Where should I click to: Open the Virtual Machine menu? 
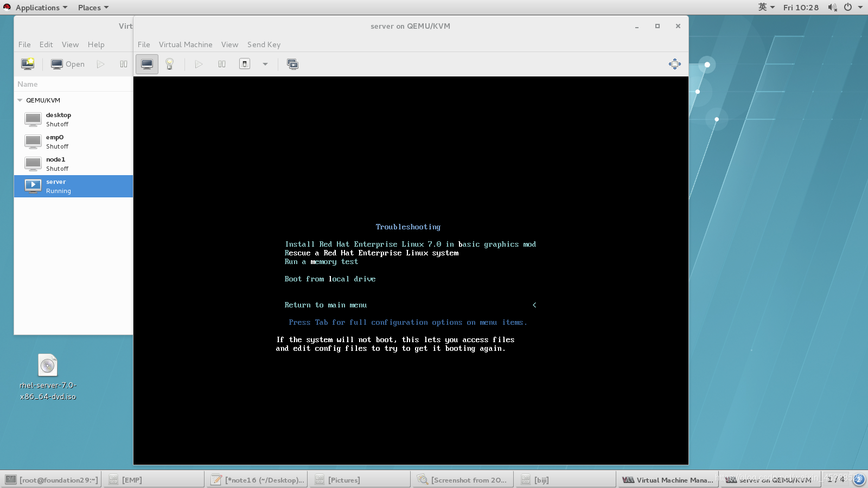click(186, 44)
